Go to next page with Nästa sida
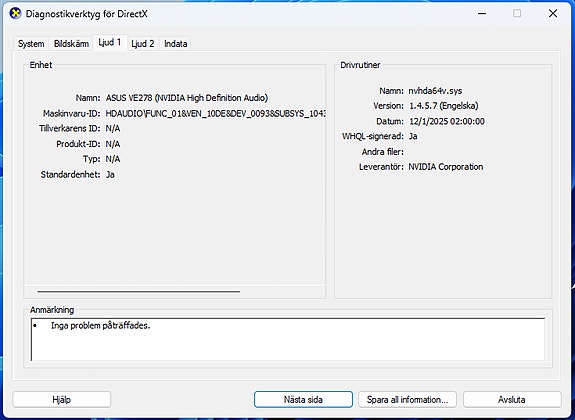This screenshot has width=575, height=420. click(x=303, y=399)
